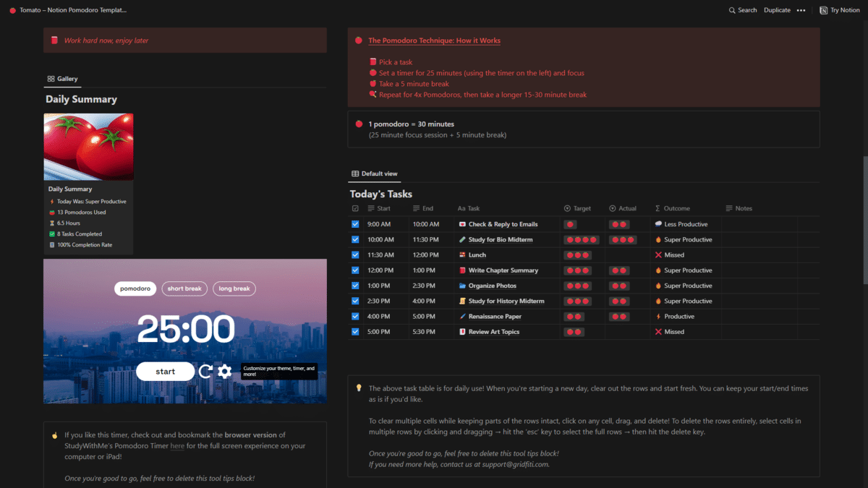Switch timer to 'long break' mode
The height and width of the screenshot is (488, 868).
point(234,288)
